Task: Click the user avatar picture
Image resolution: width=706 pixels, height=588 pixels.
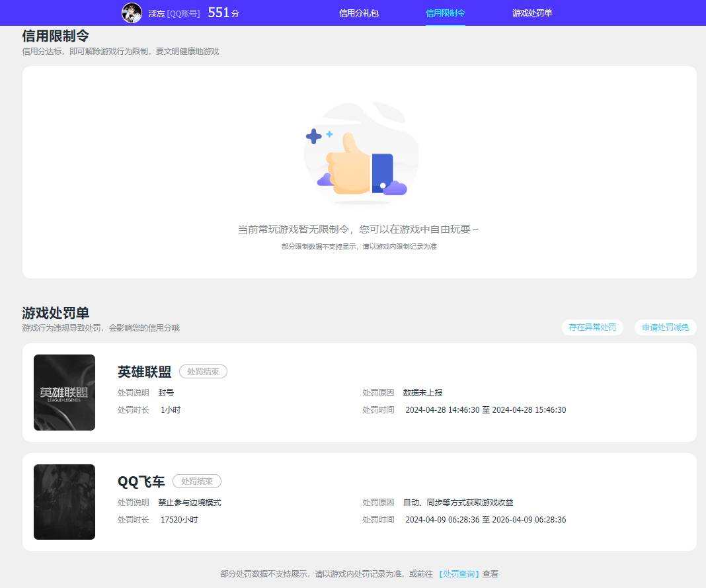Action: pos(132,13)
